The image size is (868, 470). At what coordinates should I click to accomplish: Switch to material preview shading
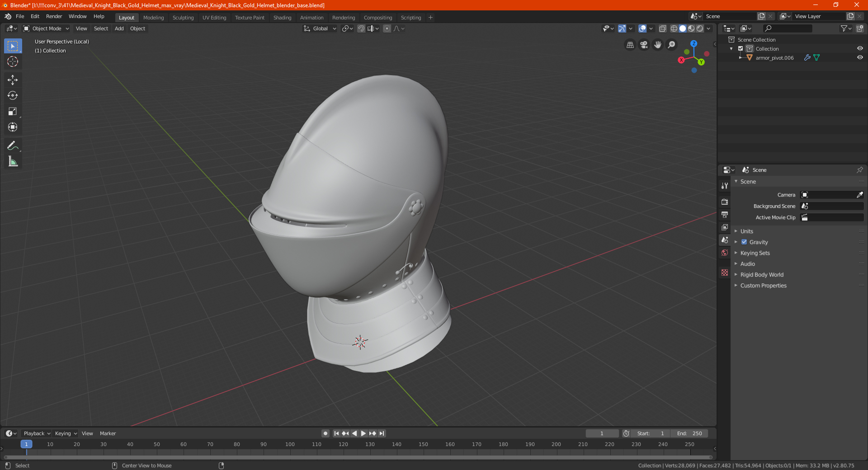click(691, 28)
